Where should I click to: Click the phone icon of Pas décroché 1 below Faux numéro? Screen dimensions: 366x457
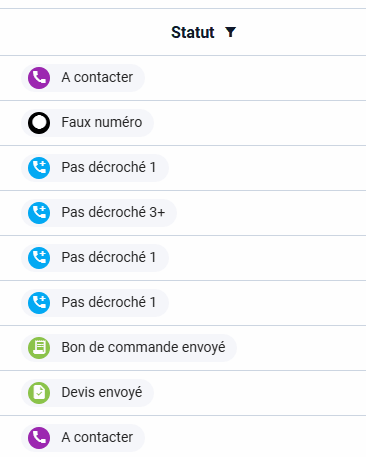point(39,168)
